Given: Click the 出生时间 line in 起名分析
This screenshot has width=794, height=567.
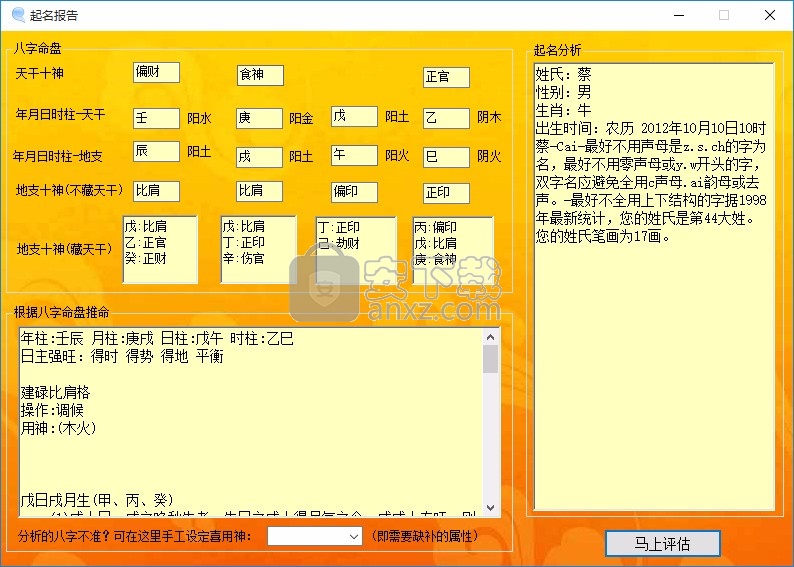Looking at the screenshot, I should tap(651, 128).
